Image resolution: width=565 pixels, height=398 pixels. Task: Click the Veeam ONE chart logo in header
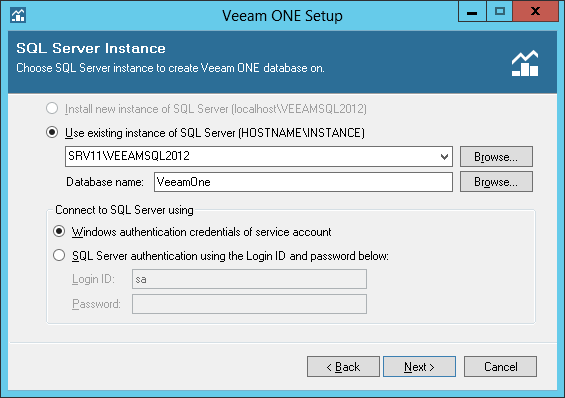coord(525,63)
